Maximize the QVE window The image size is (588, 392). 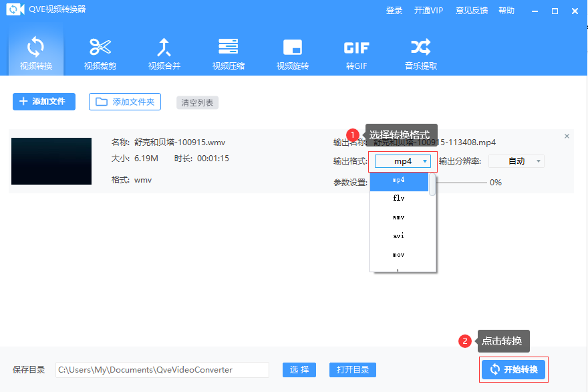pos(555,11)
